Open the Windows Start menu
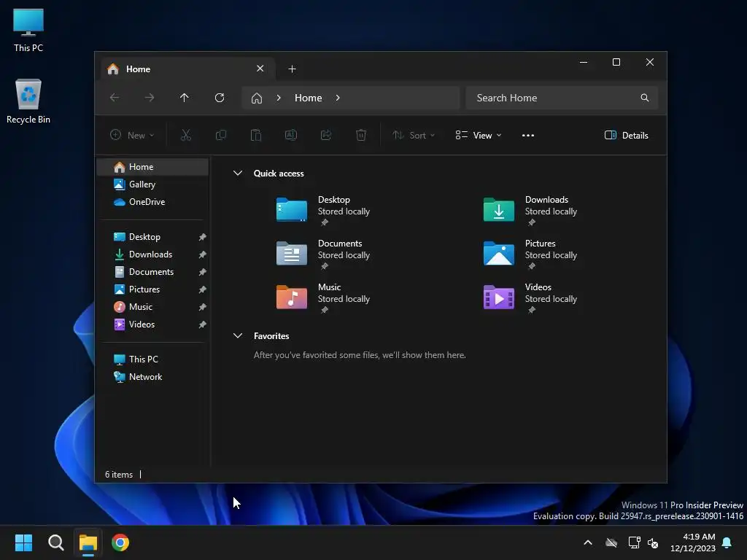The height and width of the screenshot is (560, 747). (23, 542)
